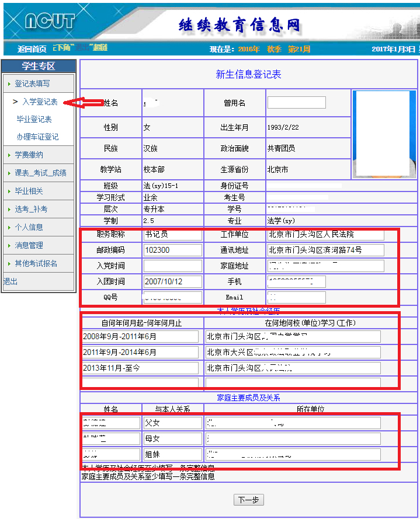Image resolution: width=420 pixels, height=519 pixels.
Task: Click 返回首页 in the top bar
Action: click(32, 49)
